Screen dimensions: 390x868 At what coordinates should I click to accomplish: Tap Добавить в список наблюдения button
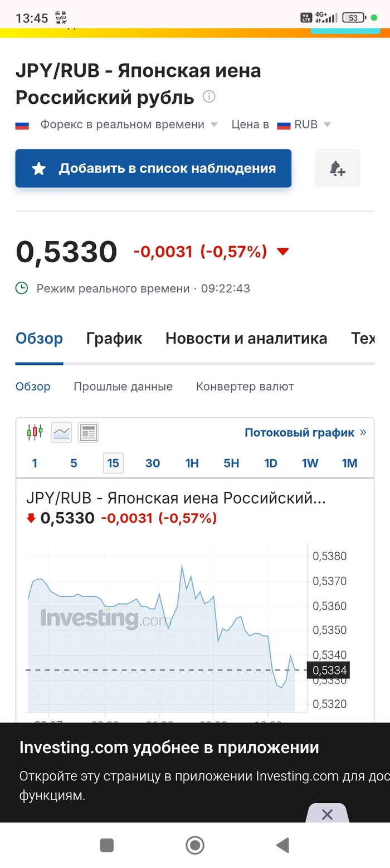(x=153, y=168)
